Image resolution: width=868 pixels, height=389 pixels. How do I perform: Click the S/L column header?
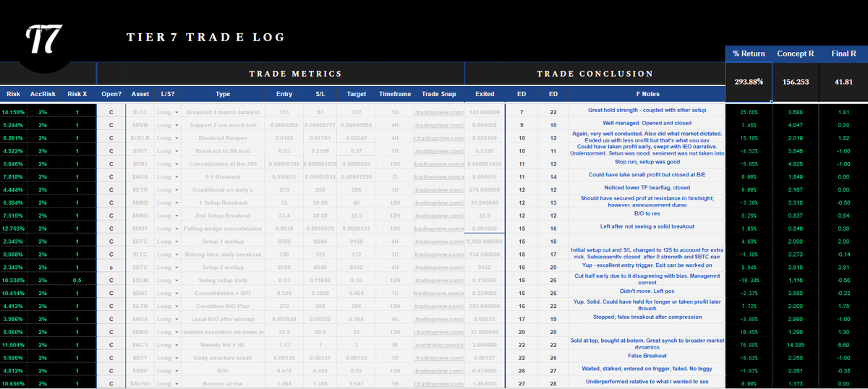coord(320,94)
